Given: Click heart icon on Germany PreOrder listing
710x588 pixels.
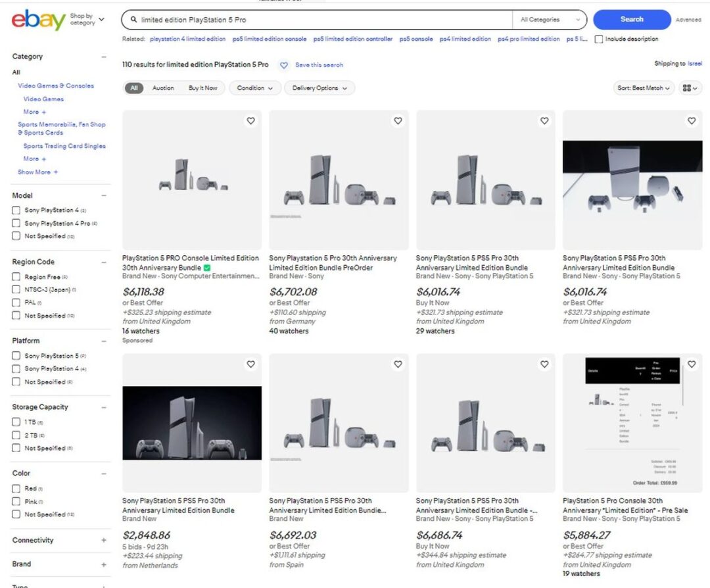Looking at the screenshot, I should (x=398, y=121).
